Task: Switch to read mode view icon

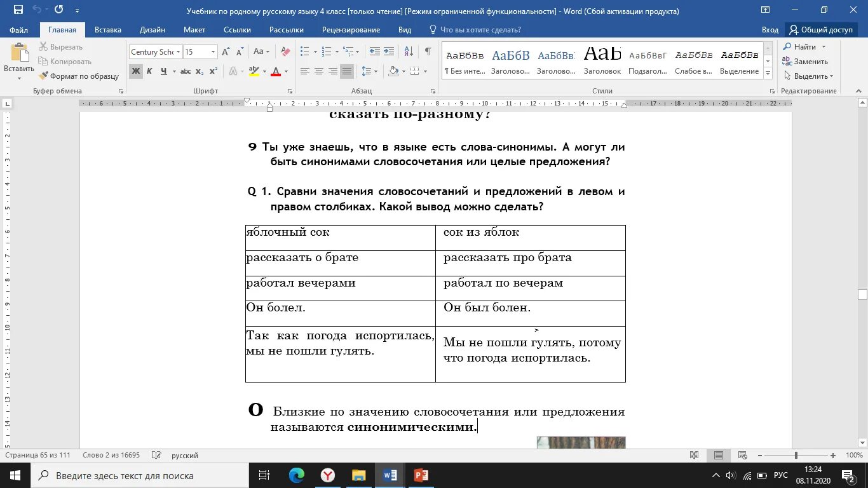Action: coord(695,456)
